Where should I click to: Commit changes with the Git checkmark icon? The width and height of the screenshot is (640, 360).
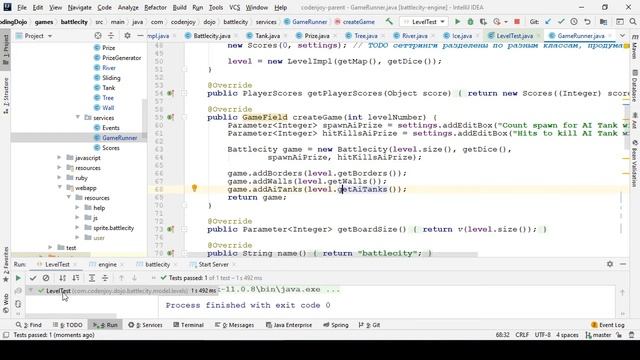[561, 22]
